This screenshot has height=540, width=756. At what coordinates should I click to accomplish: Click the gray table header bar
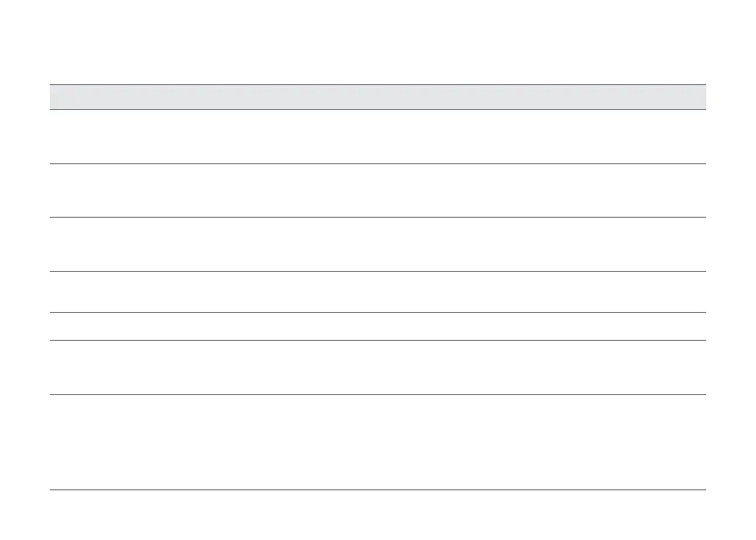click(378, 97)
